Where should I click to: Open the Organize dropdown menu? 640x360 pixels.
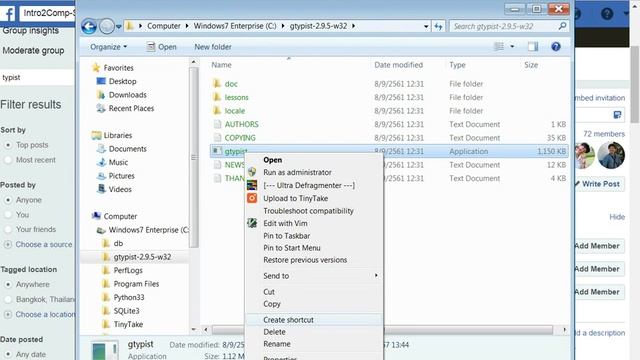tap(109, 47)
